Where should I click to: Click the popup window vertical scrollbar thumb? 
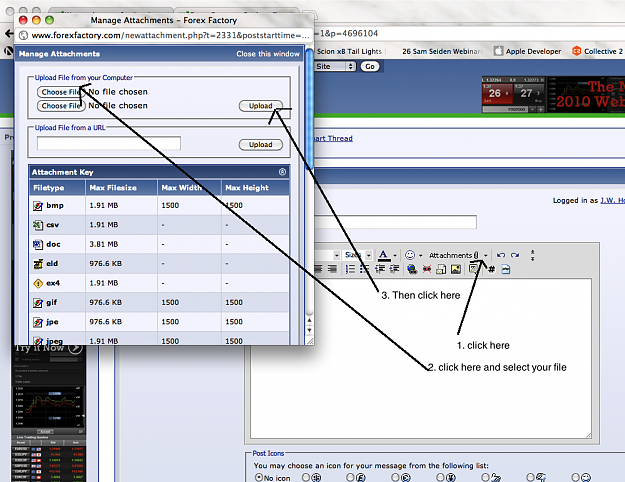point(309,109)
